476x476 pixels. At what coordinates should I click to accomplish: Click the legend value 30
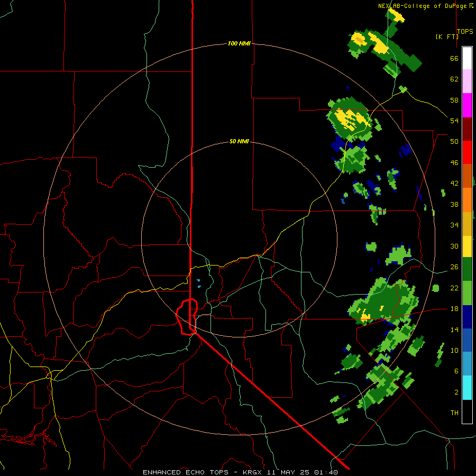pyautogui.click(x=454, y=246)
